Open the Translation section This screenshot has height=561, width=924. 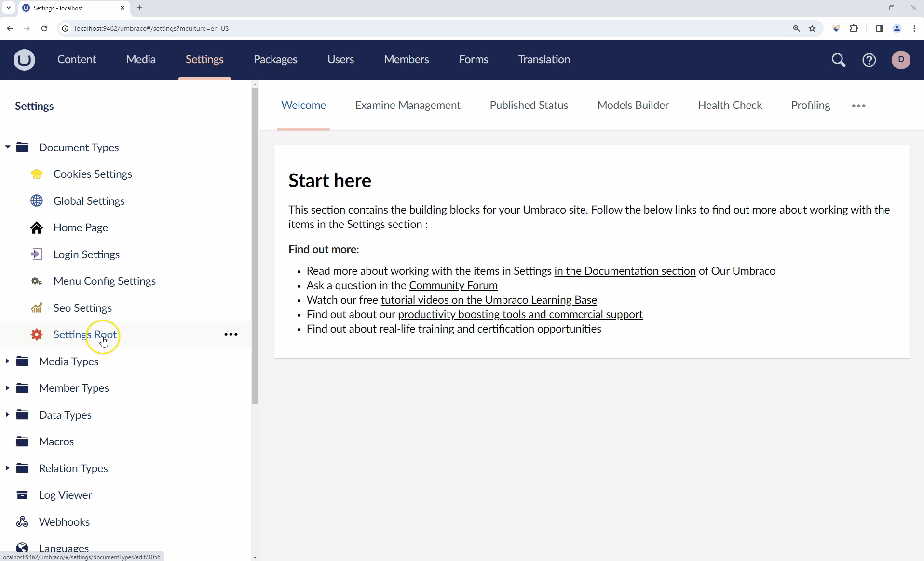coord(544,59)
